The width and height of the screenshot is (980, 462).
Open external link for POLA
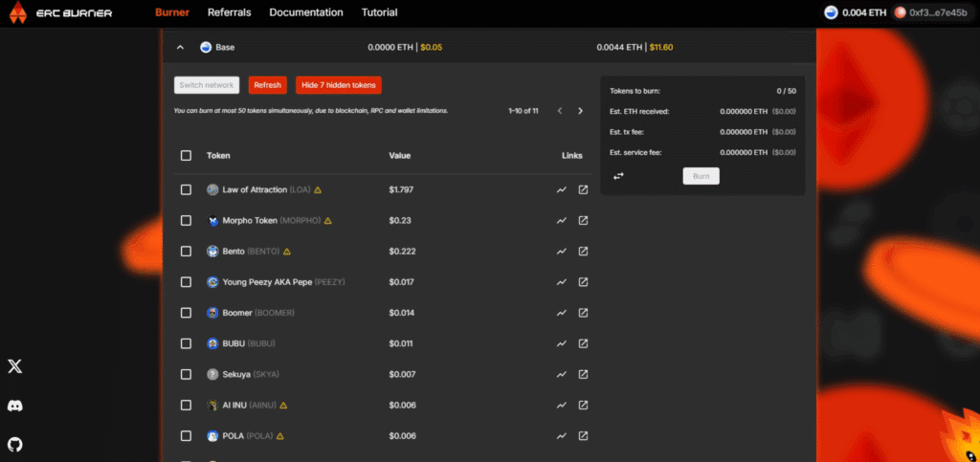[583, 436]
